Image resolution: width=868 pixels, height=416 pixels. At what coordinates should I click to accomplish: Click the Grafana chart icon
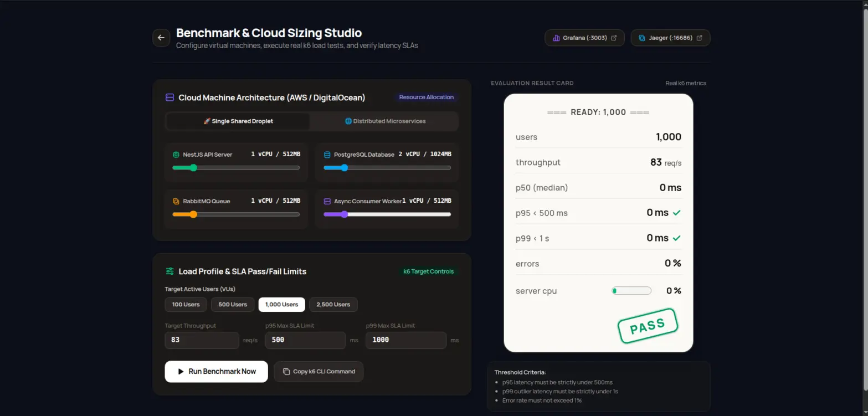click(556, 38)
